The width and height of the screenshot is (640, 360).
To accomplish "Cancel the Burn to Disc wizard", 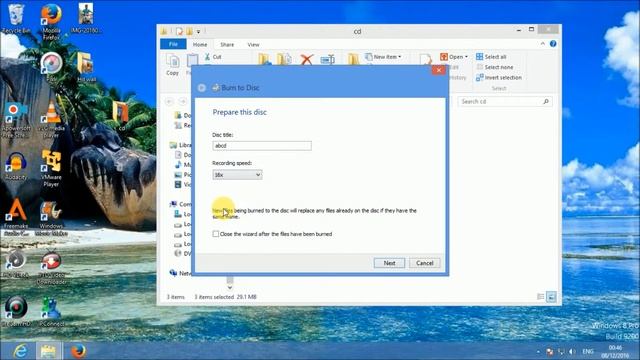I will click(424, 263).
